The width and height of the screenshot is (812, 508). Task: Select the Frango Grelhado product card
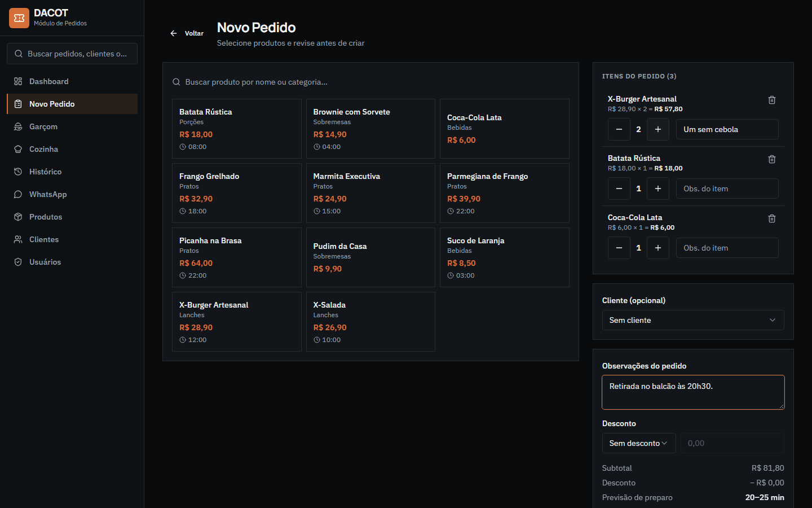pos(237,193)
